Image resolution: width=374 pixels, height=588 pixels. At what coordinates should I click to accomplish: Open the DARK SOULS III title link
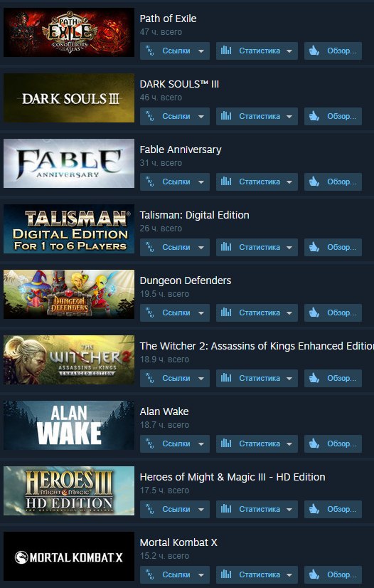click(179, 84)
